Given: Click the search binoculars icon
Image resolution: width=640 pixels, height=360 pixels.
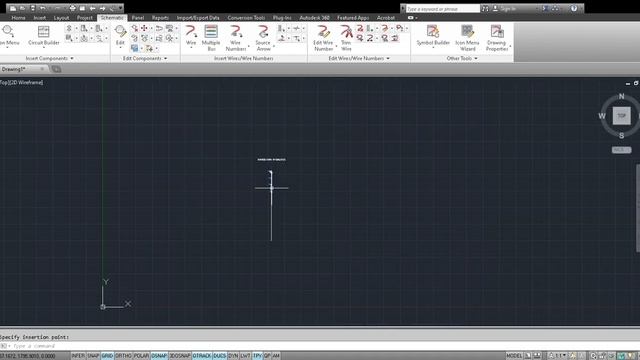Looking at the screenshot, I should click(x=485, y=8).
